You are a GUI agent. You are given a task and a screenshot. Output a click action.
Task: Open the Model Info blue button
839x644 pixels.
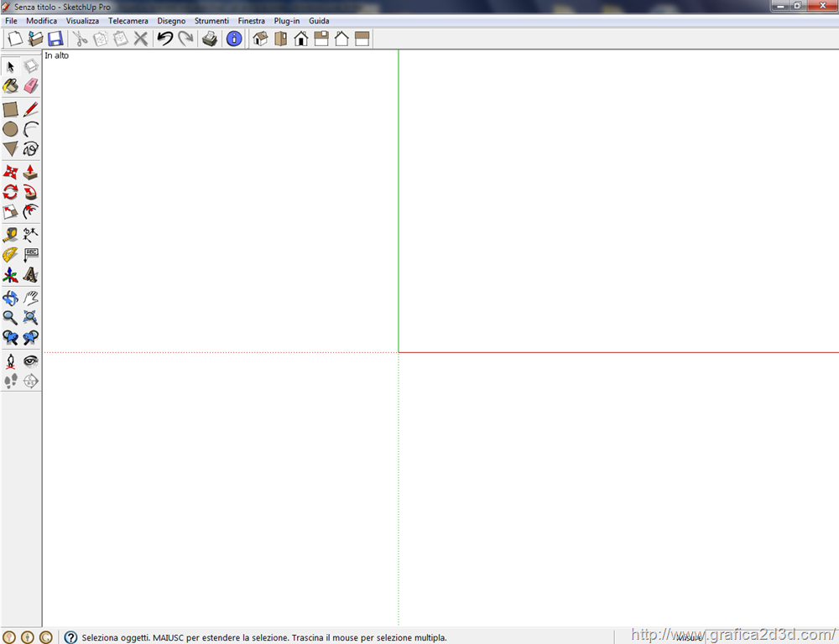tap(234, 39)
